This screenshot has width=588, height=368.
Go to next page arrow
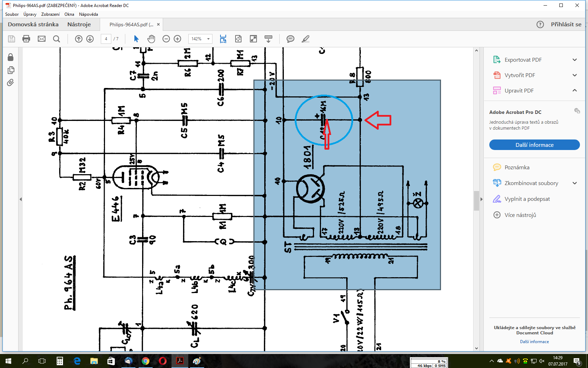click(x=90, y=39)
